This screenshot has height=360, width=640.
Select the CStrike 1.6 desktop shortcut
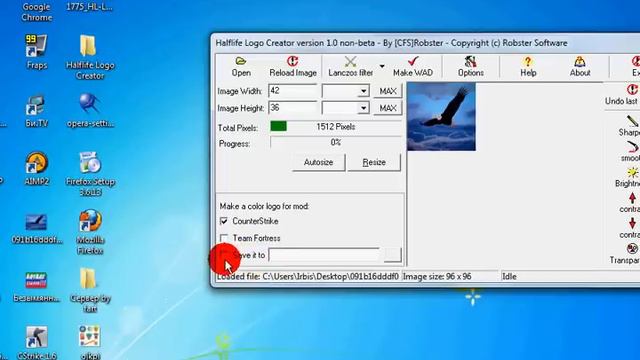coord(36,343)
